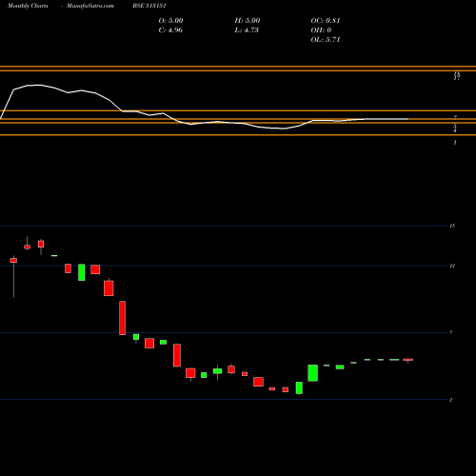The height and width of the screenshot is (476, 476).
Task: Select the close value 'C: 4.96'
Action: (170, 30)
